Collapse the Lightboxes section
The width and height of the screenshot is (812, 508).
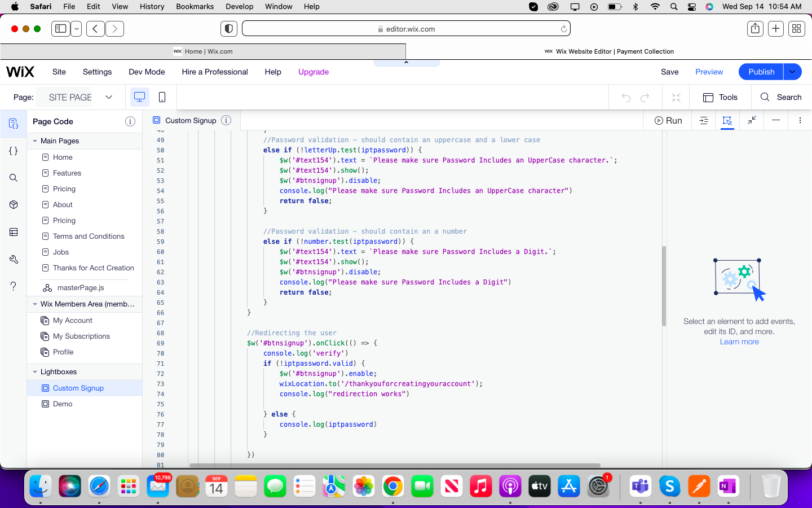[35, 372]
